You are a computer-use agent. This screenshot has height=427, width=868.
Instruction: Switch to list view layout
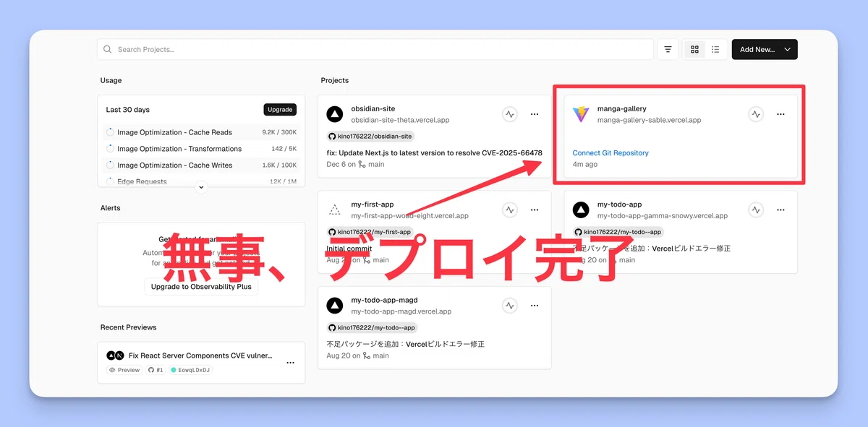(715, 49)
